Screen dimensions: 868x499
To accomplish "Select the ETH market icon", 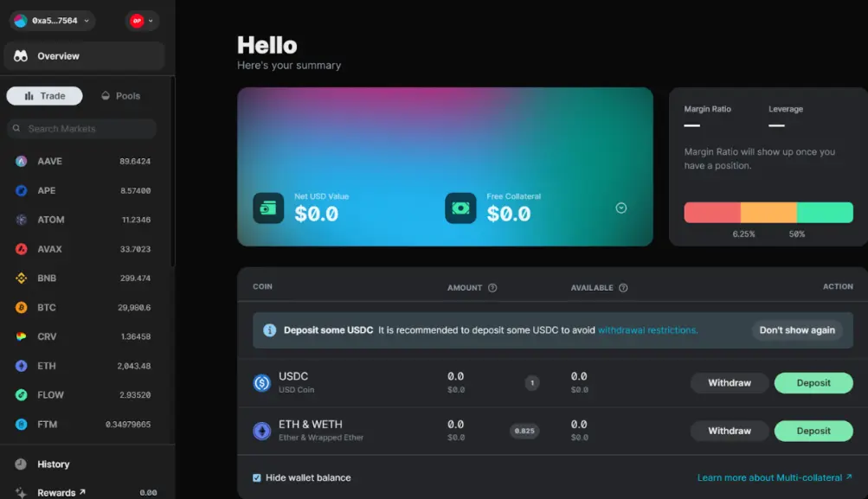I will 21,366.
